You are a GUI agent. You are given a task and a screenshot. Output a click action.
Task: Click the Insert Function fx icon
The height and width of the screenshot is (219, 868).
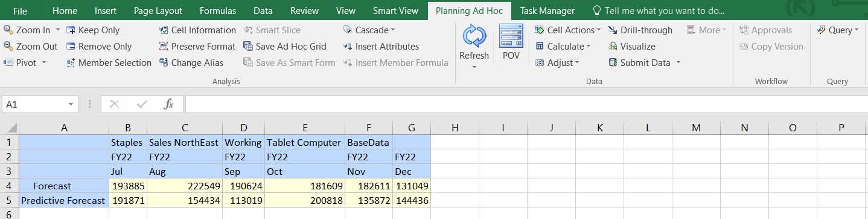(168, 104)
